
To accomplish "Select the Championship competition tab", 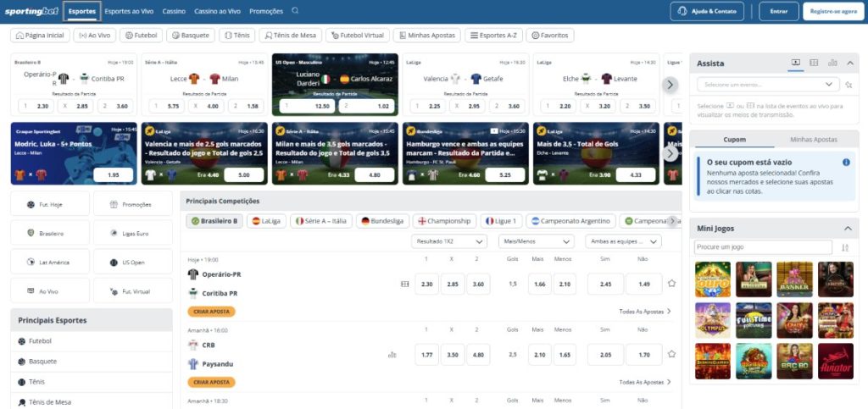I will [444, 221].
